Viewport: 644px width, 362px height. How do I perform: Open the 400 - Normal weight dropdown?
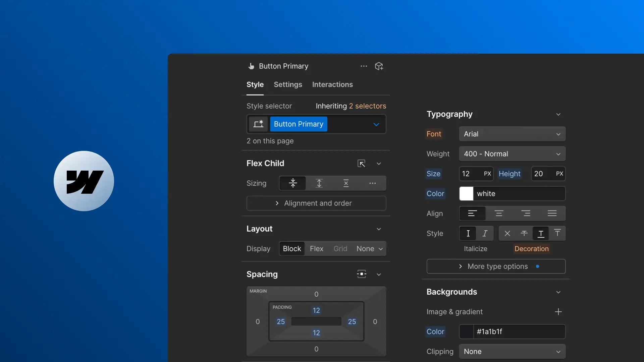(512, 154)
